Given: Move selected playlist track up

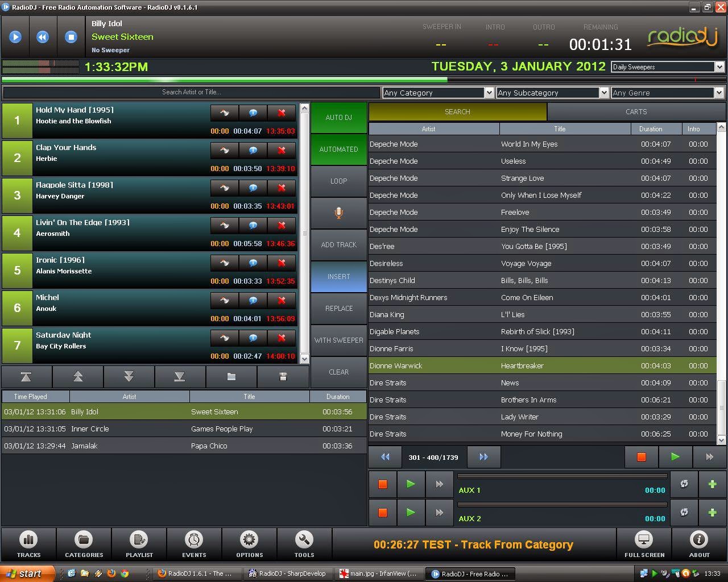Looking at the screenshot, I should (x=78, y=377).
